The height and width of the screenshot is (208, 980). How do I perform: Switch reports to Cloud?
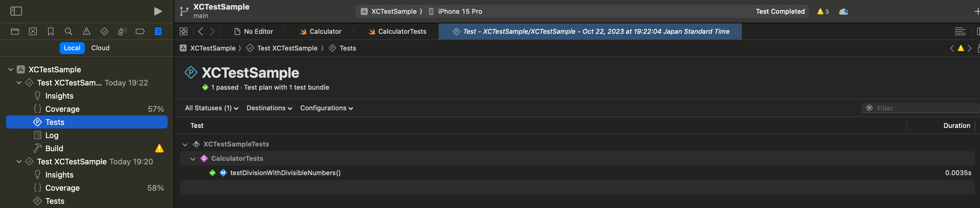101,48
